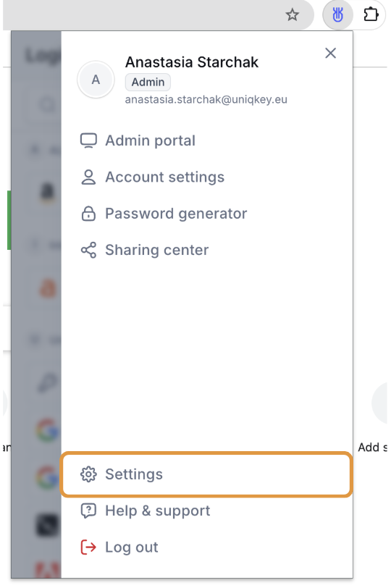Click the monitor icon beside Admin portal
Screen dimensions: 391x588
(x=88, y=140)
